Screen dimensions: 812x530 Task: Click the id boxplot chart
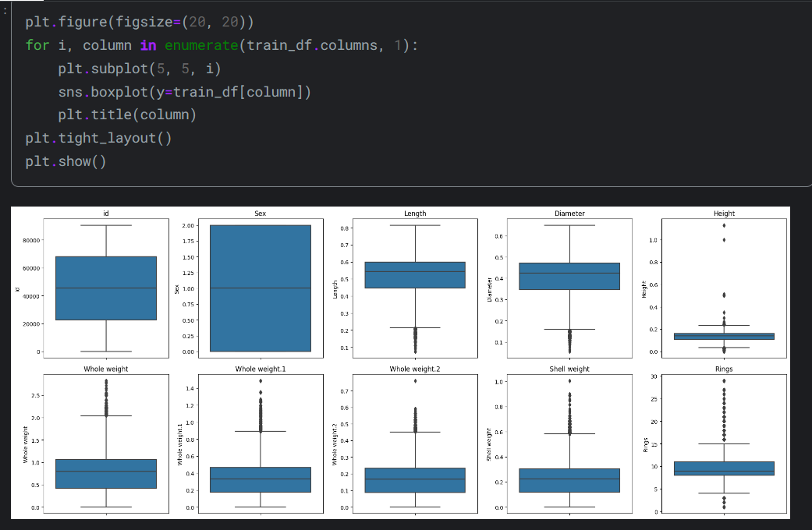click(x=106, y=288)
